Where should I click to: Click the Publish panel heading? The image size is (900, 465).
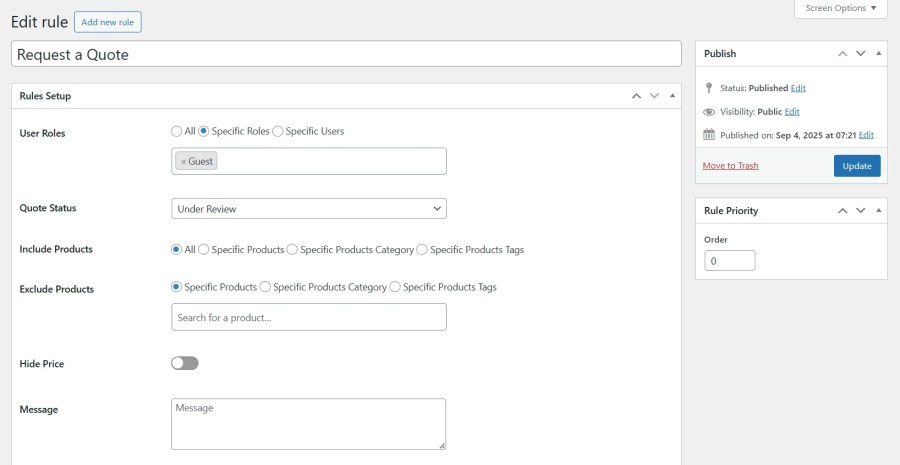tap(720, 53)
